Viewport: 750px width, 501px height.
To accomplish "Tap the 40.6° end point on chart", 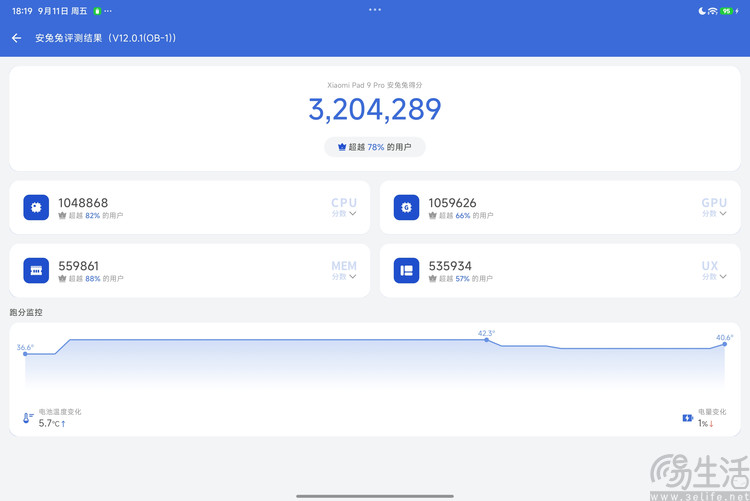I will [725, 344].
